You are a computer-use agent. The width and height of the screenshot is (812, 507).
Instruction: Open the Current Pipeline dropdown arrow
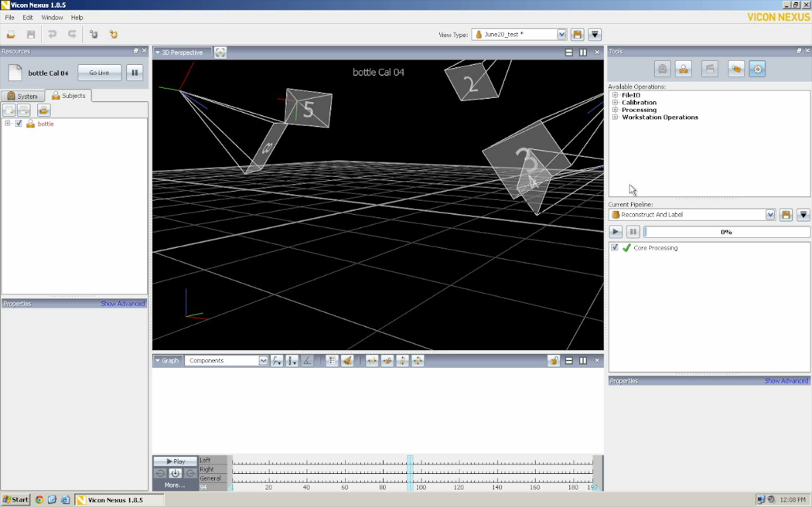(x=770, y=215)
